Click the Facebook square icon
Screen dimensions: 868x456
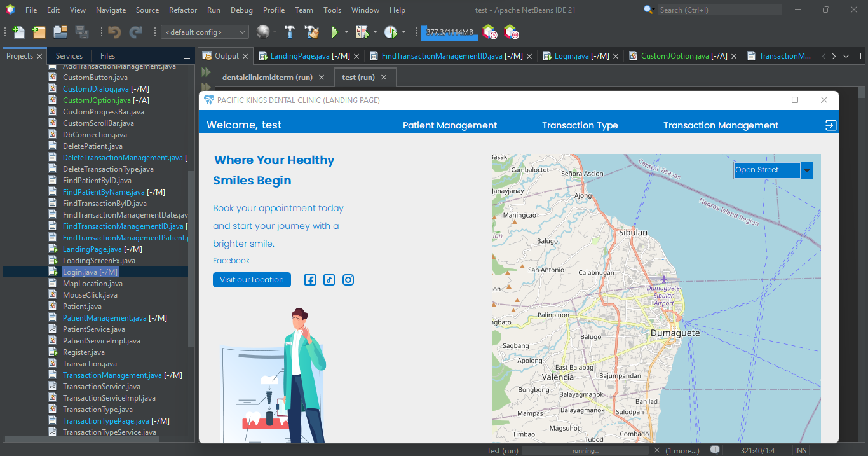click(x=310, y=280)
